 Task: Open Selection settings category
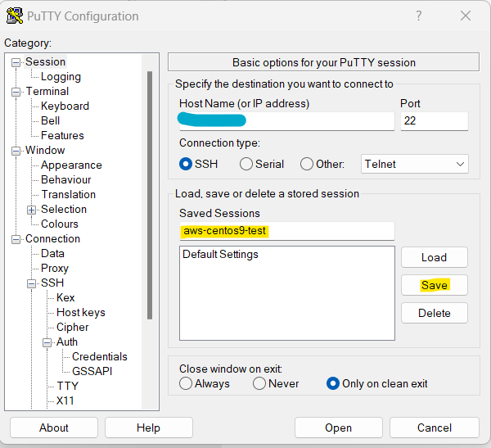pyautogui.click(x=64, y=209)
